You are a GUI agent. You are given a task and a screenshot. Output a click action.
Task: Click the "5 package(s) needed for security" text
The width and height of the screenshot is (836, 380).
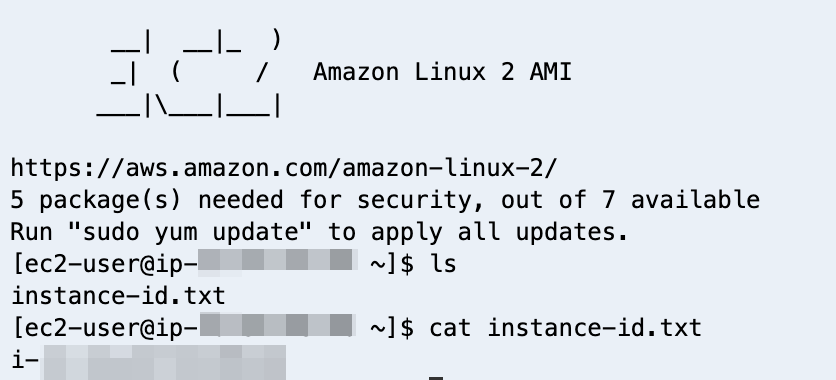[x=242, y=200]
